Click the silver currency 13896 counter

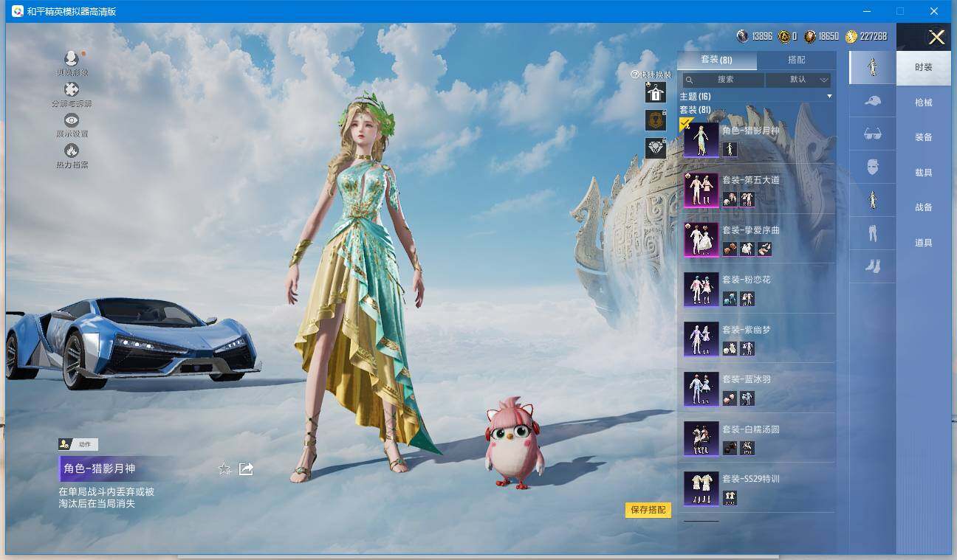click(x=755, y=36)
